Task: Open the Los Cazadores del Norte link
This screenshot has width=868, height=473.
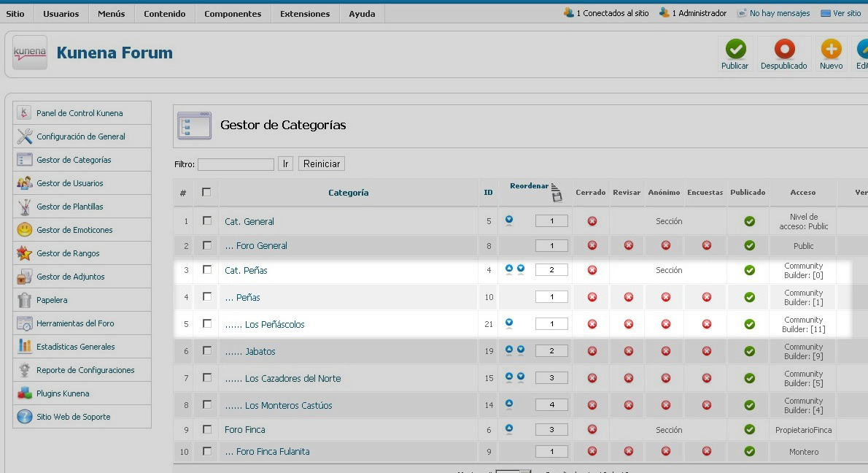Action: click(x=292, y=379)
